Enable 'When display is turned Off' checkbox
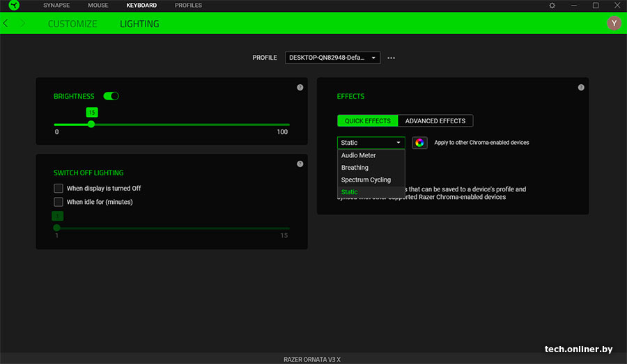The image size is (627, 364). pos(59,189)
